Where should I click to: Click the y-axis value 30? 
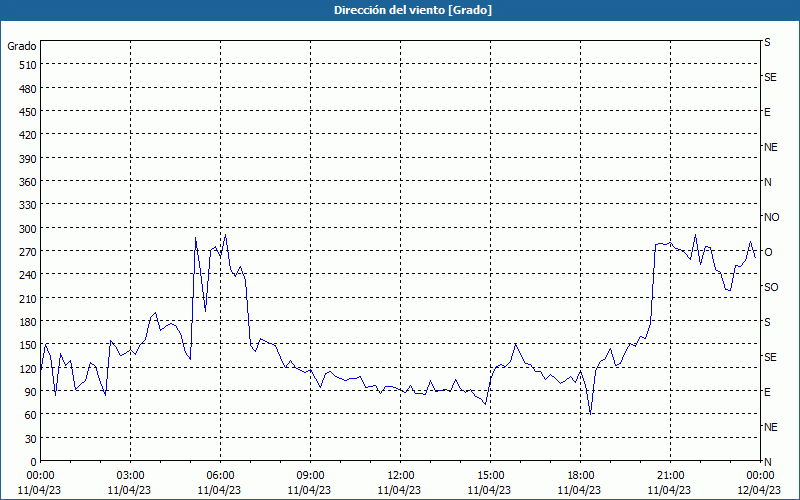[31, 439]
